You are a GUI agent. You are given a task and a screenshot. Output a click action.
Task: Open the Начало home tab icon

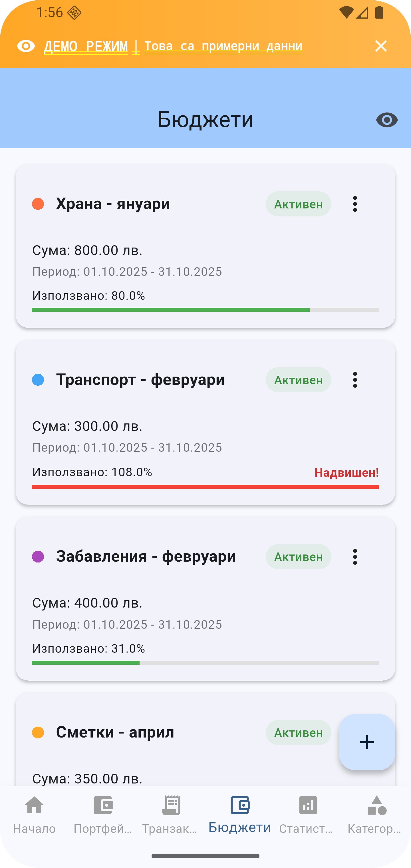point(34,805)
